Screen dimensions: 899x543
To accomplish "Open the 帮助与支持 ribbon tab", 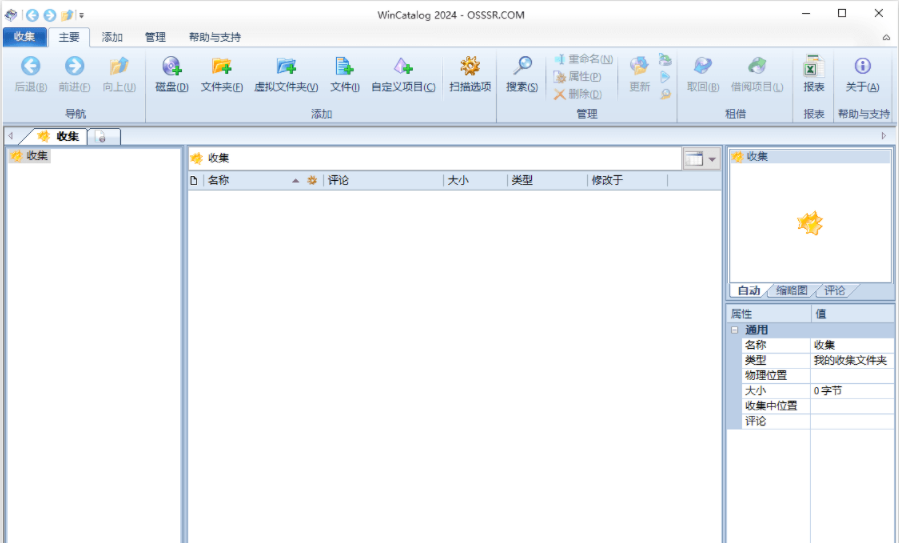I will click(211, 37).
